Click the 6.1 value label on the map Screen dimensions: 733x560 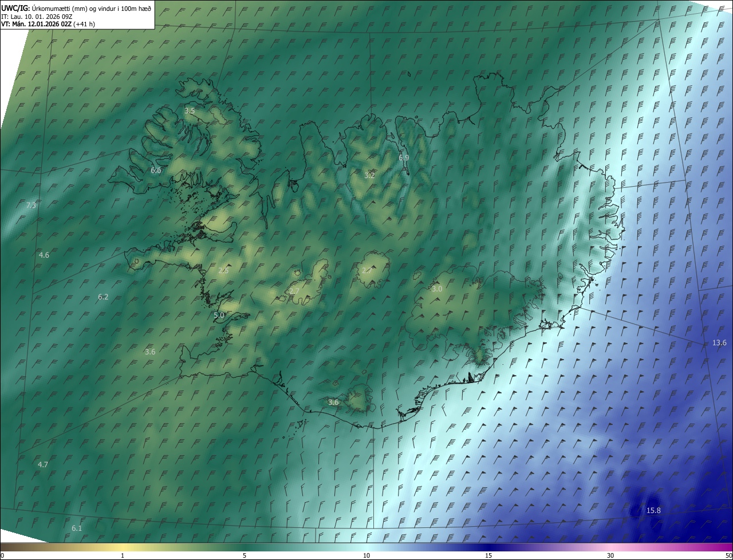pyautogui.click(x=77, y=528)
